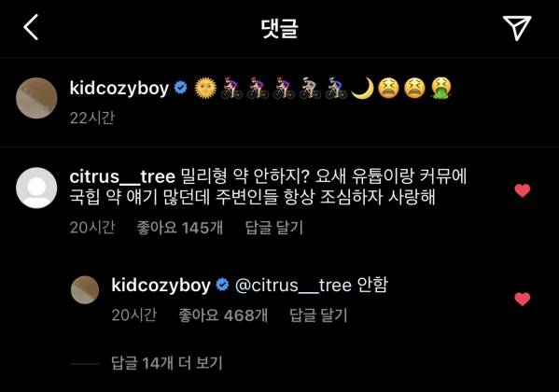Expand 답글 14개 더 보기 replies
The width and height of the screenshot is (559, 392).
166,363
